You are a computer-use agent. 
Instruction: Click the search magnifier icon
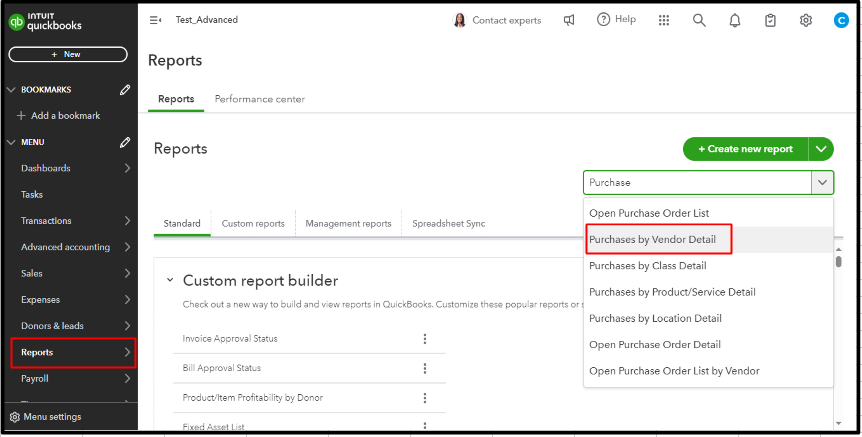coord(699,20)
